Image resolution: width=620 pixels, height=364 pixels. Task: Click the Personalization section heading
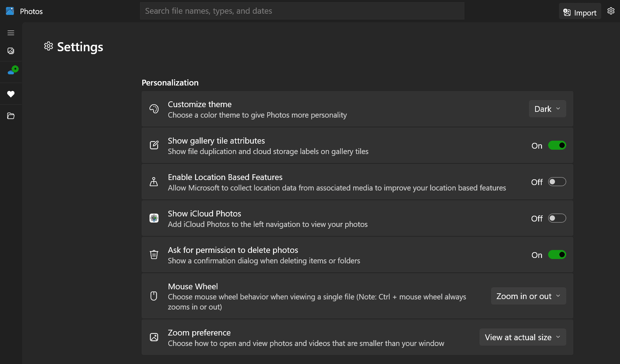(170, 83)
